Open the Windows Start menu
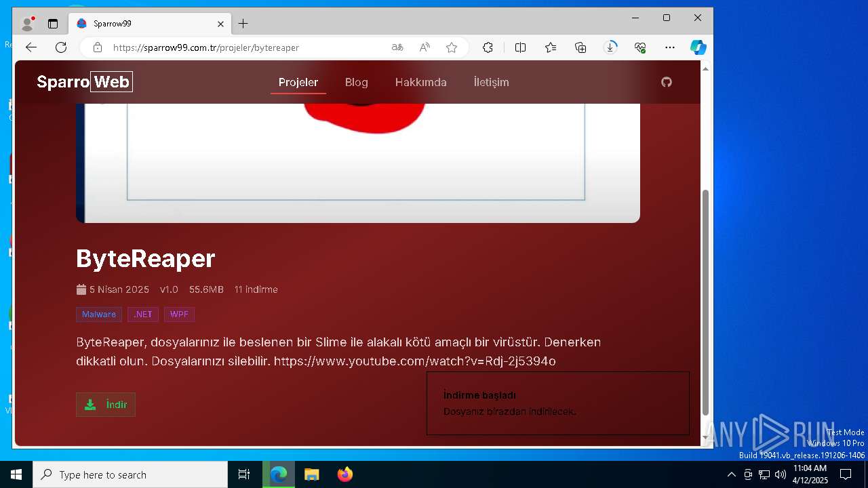 tap(16, 474)
